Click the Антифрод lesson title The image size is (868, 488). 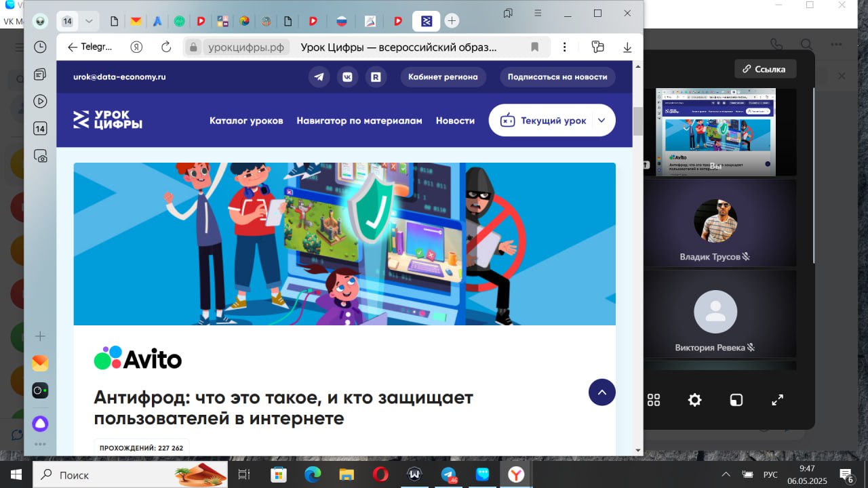click(x=283, y=407)
